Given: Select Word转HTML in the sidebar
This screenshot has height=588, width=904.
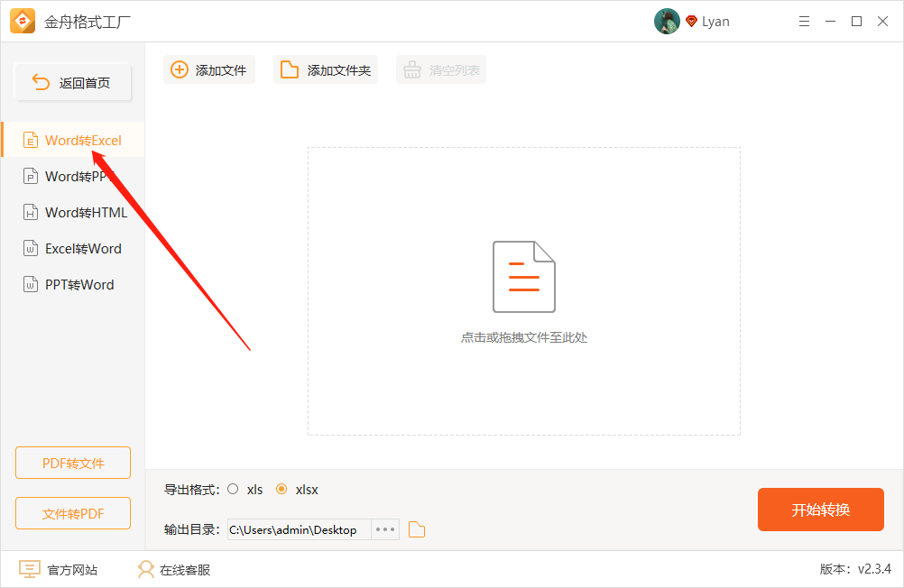Looking at the screenshot, I should 73,212.
